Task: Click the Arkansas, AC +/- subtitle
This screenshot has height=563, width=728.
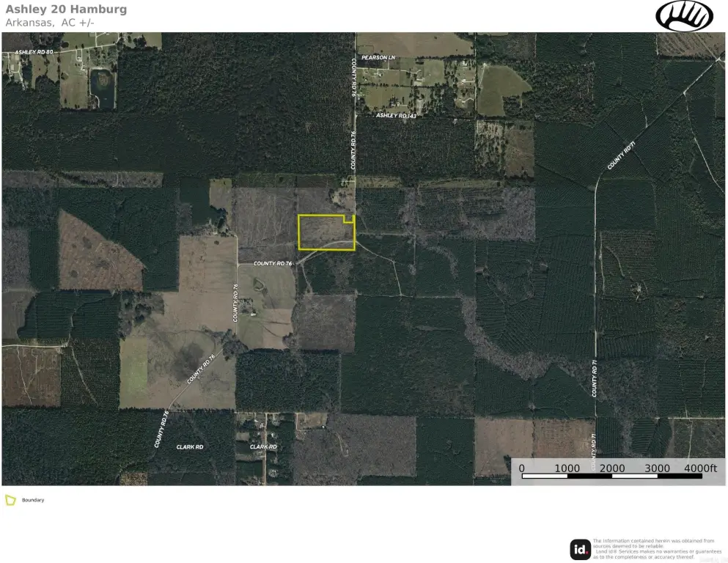Action: tap(50, 22)
